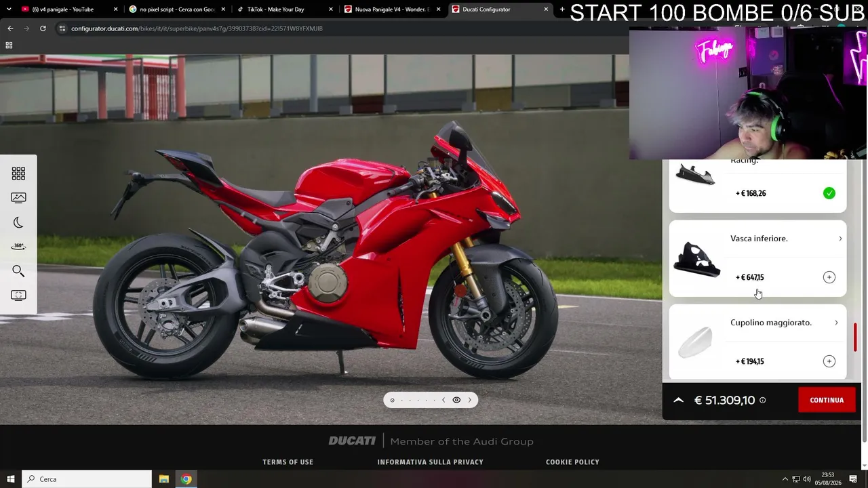Deselect the checked € 168,26 accessory

coord(829,193)
